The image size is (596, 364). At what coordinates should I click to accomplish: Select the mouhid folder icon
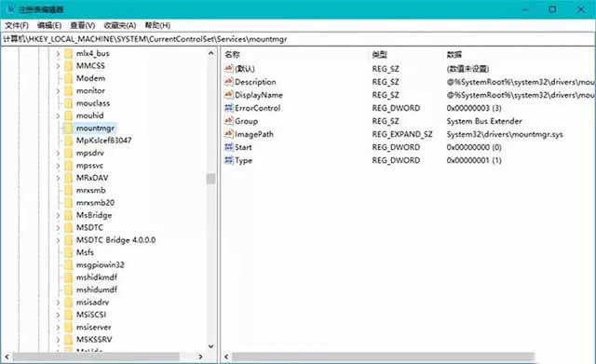click(x=68, y=115)
